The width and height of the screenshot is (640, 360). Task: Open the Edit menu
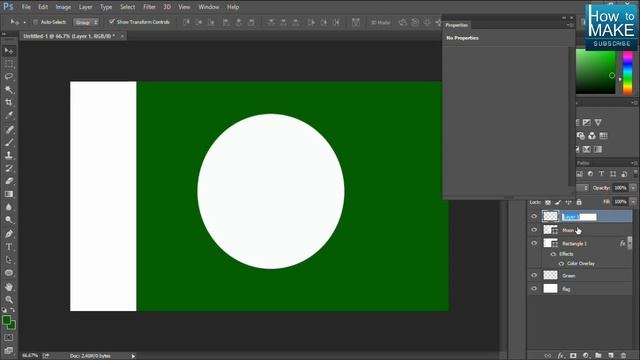pyautogui.click(x=43, y=7)
